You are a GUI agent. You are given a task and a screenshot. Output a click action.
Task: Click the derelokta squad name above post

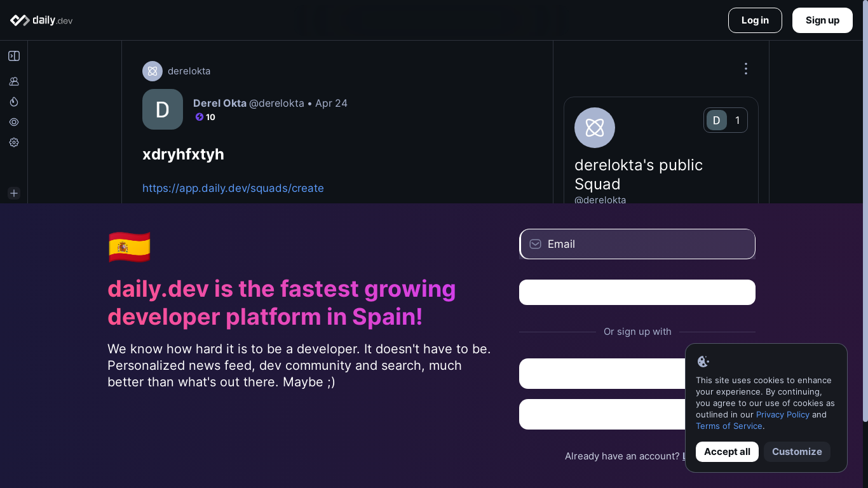189,71
